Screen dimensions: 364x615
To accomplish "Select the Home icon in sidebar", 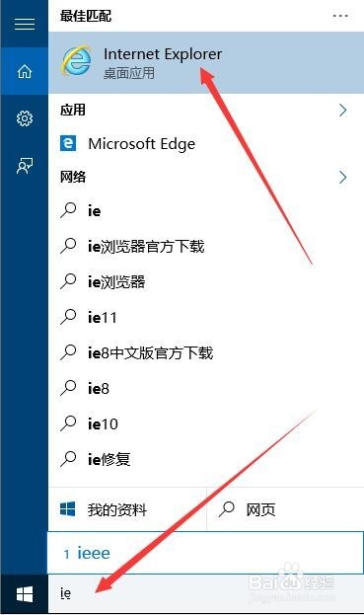I will [x=25, y=71].
